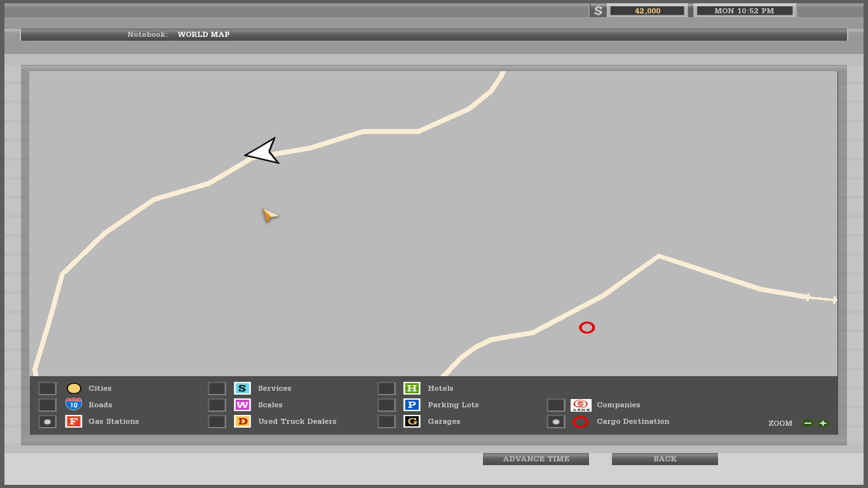Click the yellow Cities legend icon

coord(74,388)
